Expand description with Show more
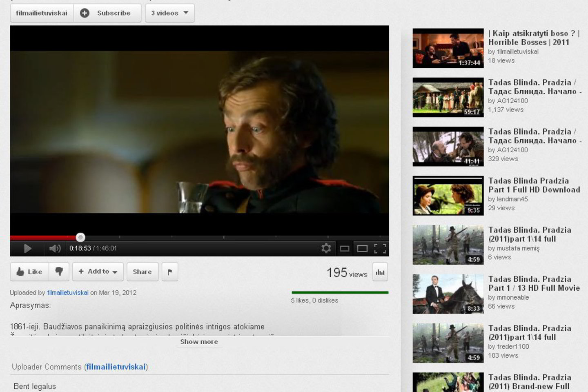Image resolution: width=588 pixels, height=392 pixels. pos(199,342)
